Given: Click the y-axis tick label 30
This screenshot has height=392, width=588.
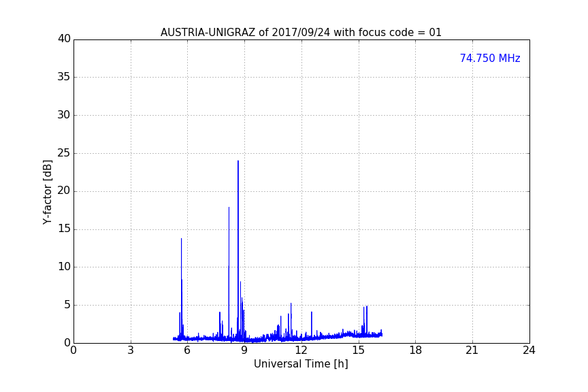Looking at the screenshot, I should pyautogui.click(x=64, y=115).
